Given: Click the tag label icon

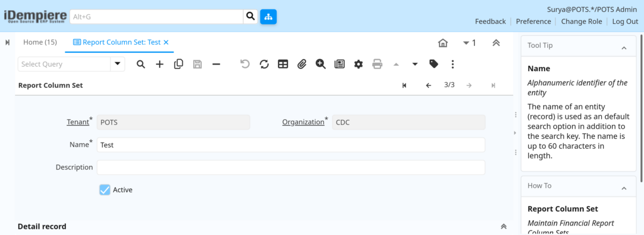Looking at the screenshot, I should pos(434,63).
